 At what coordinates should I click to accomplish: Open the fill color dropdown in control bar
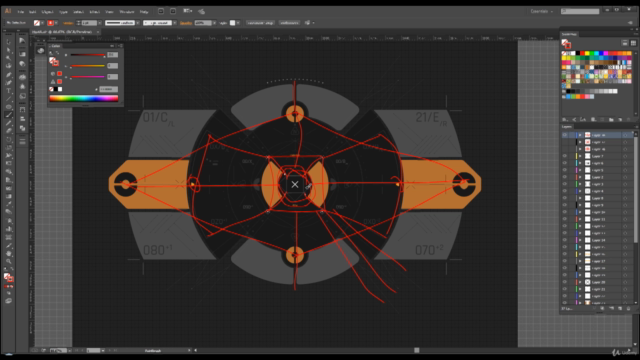pos(42,23)
